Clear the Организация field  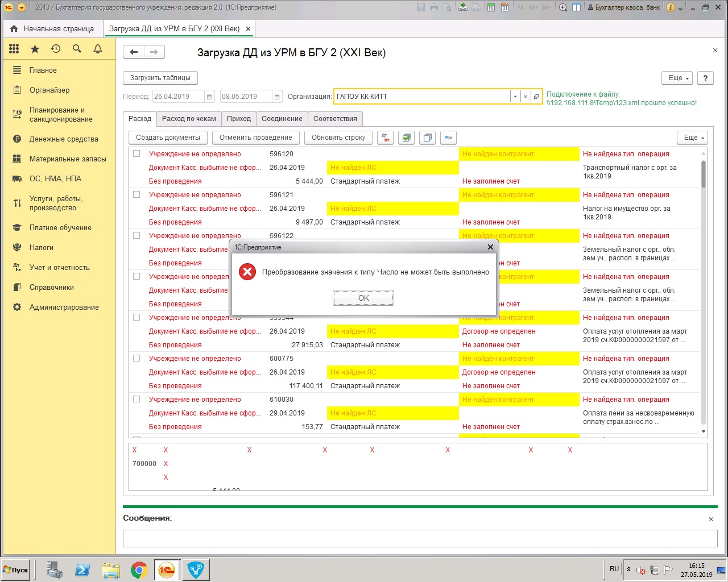pos(526,97)
